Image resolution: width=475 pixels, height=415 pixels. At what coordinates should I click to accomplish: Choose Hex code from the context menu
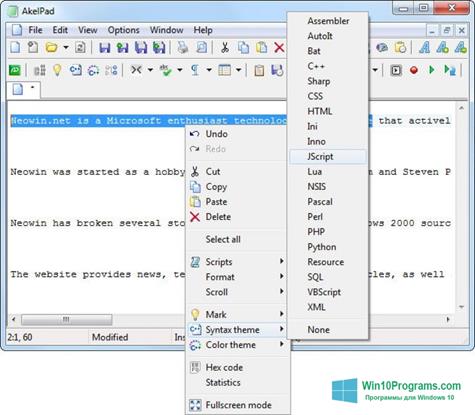[x=238, y=367]
